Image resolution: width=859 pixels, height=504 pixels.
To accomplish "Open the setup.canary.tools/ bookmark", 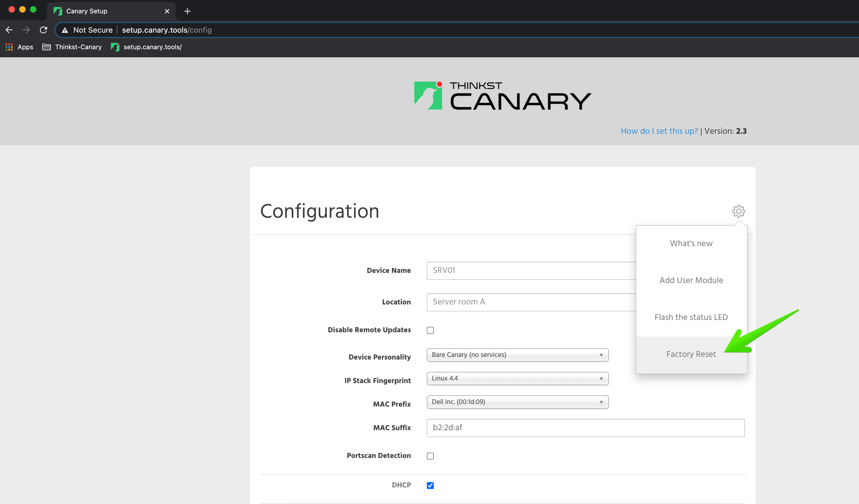I will pos(146,47).
